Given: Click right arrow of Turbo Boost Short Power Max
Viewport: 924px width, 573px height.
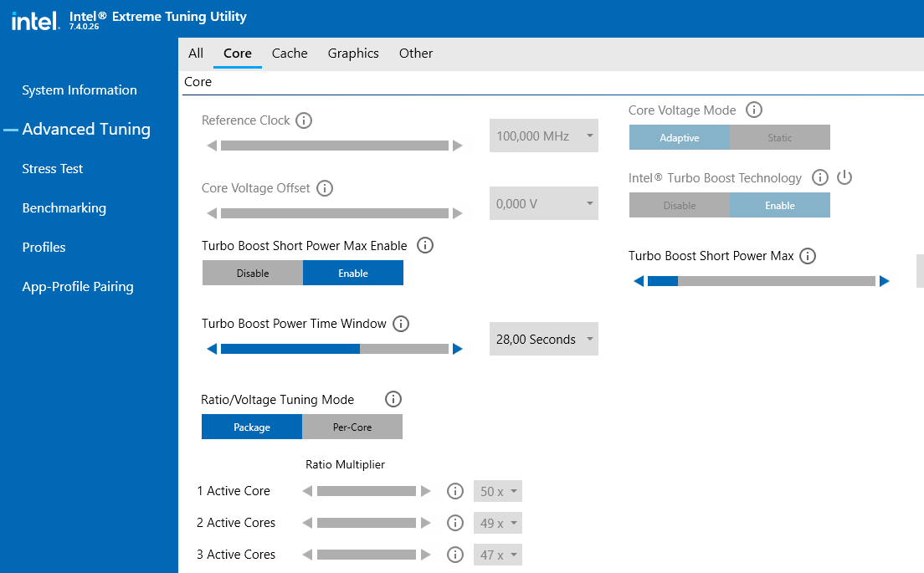Looking at the screenshot, I should pos(885,281).
